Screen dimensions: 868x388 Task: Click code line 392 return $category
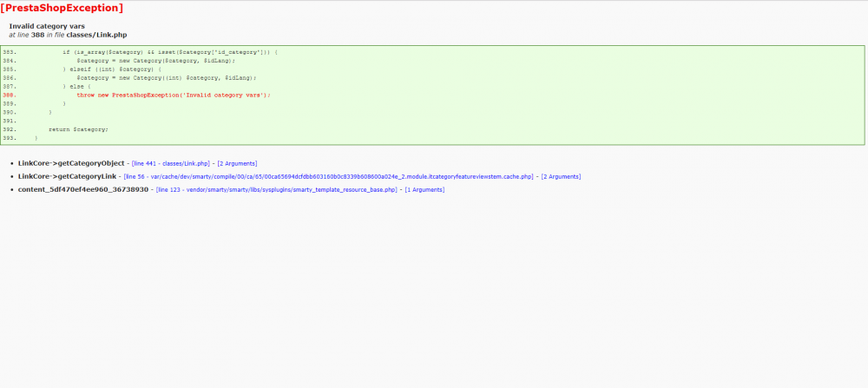(78, 129)
